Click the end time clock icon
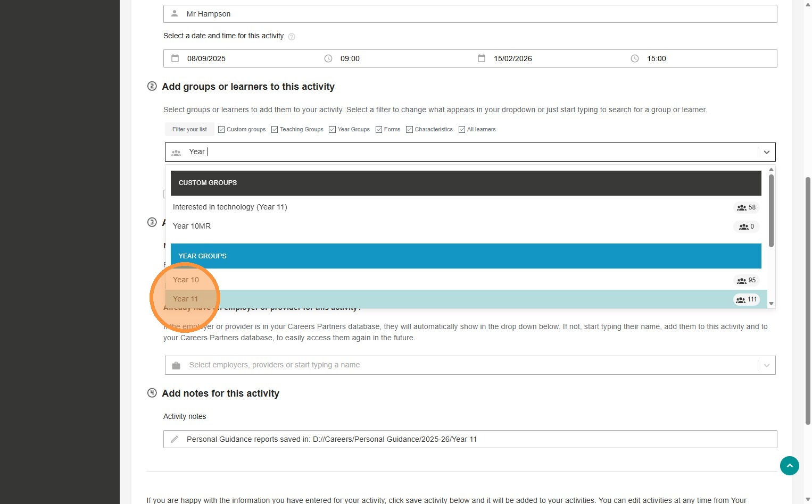812x504 pixels. (x=635, y=58)
